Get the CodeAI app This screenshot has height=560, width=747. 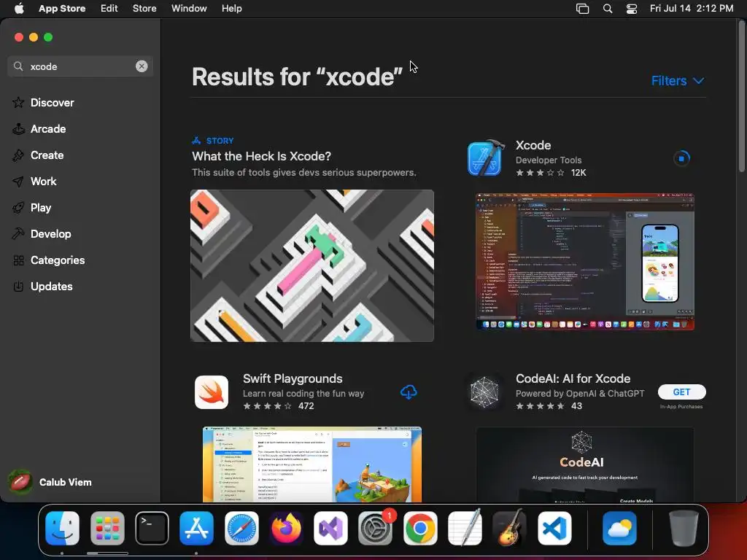pos(682,392)
